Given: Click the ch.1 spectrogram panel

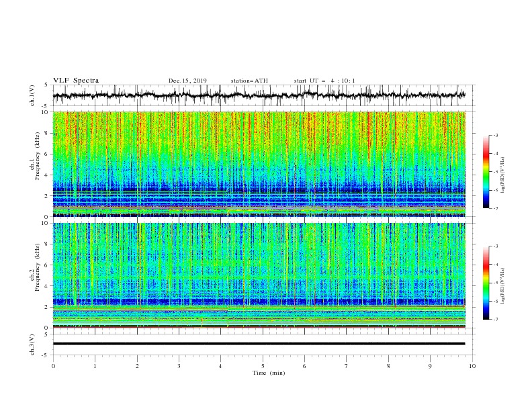Looking at the screenshot, I should (x=259, y=164).
